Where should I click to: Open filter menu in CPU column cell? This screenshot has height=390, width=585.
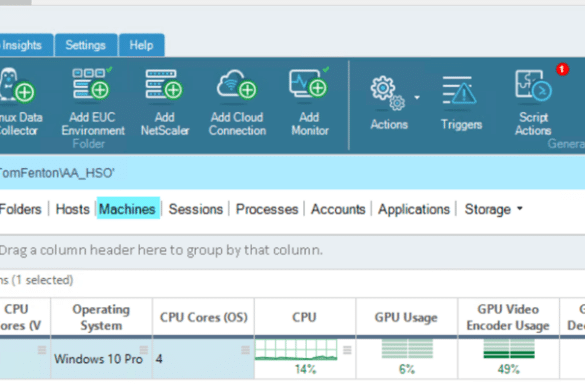click(347, 350)
